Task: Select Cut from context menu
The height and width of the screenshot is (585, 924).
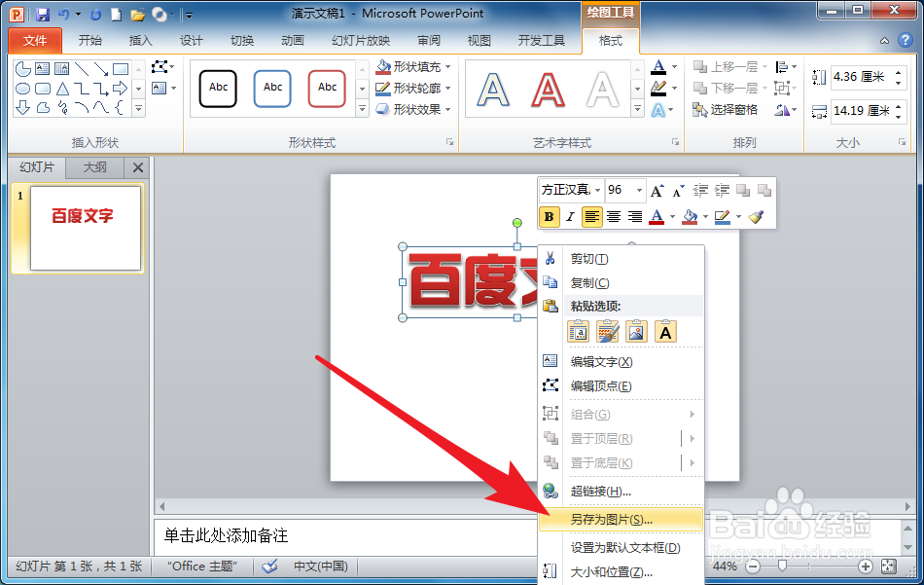Action: coord(622,258)
